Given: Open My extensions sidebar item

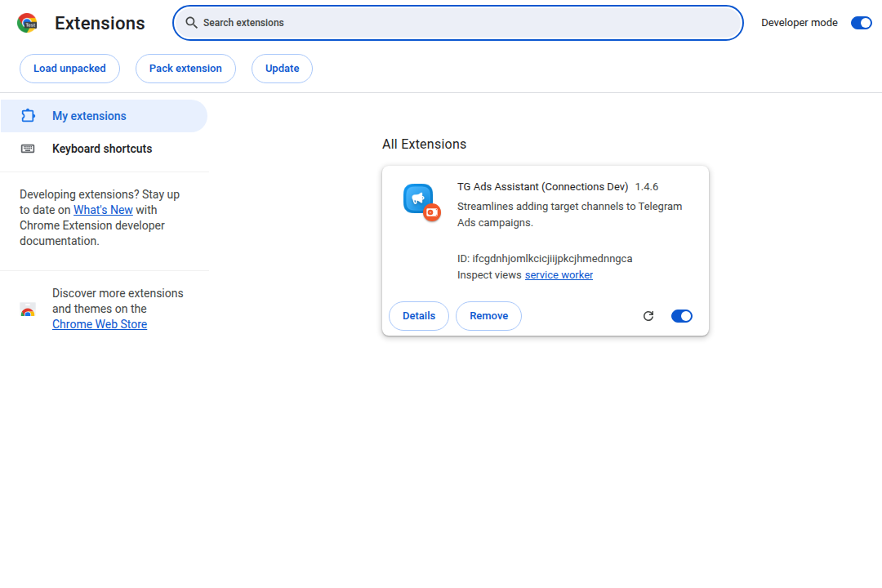Looking at the screenshot, I should [x=104, y=116].
